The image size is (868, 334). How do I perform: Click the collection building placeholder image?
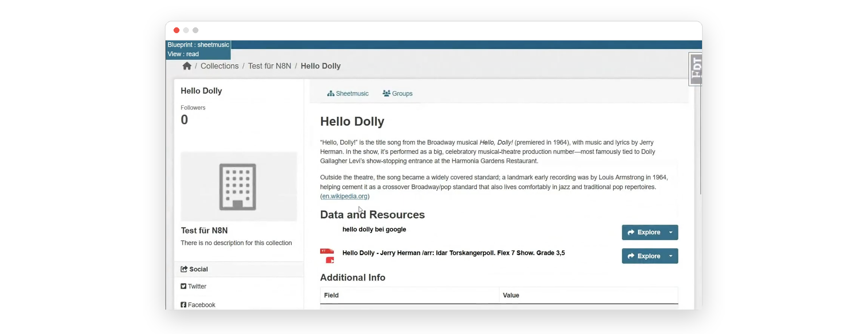coord(239,186)
